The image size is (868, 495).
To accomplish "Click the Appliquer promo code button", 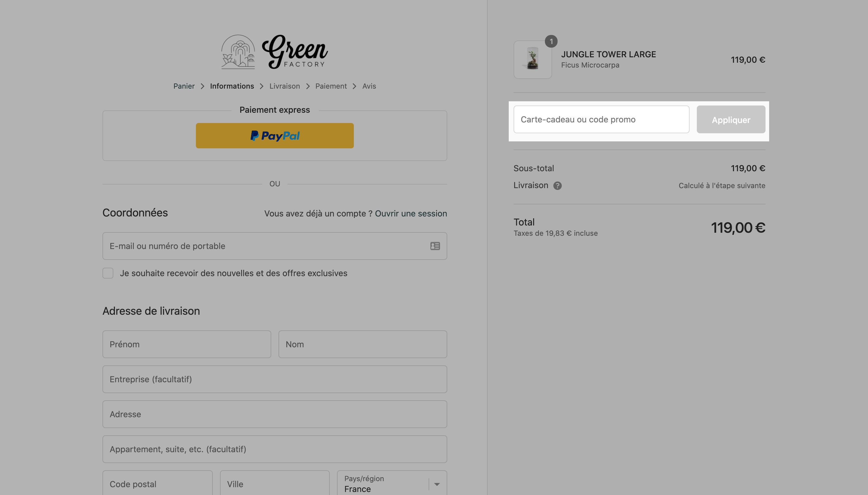I will click(x=731, y=119).
